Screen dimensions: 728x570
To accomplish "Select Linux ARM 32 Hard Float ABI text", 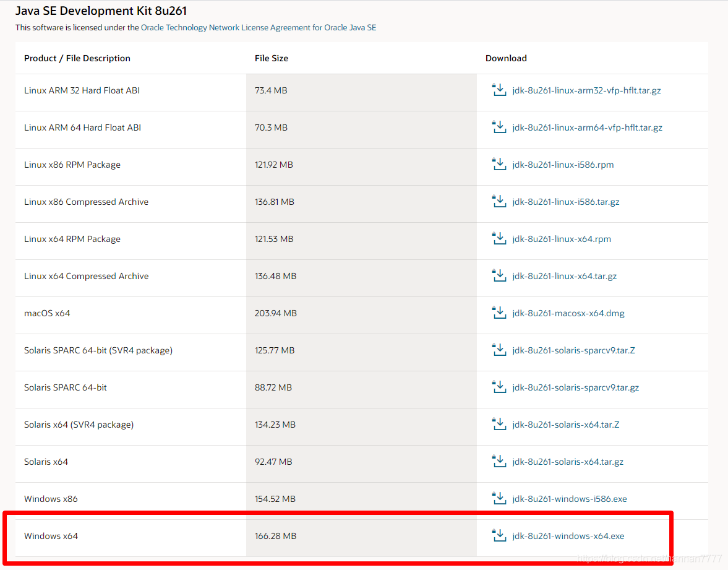I will tap(82, 90).
